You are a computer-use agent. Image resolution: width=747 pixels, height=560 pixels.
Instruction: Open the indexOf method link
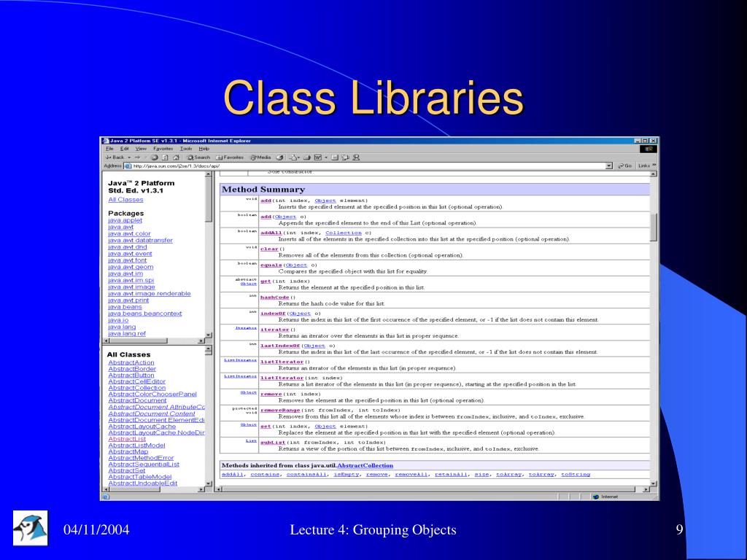tap(273, 314)
